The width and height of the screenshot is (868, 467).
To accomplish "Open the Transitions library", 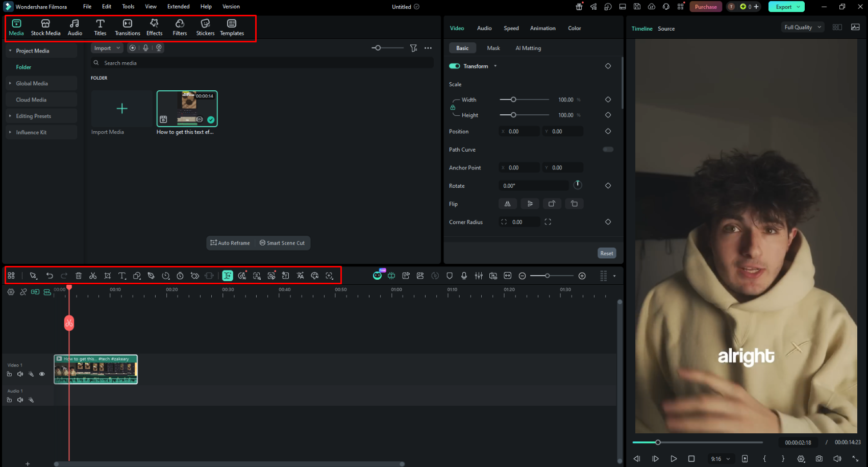I will click(128, 28).
